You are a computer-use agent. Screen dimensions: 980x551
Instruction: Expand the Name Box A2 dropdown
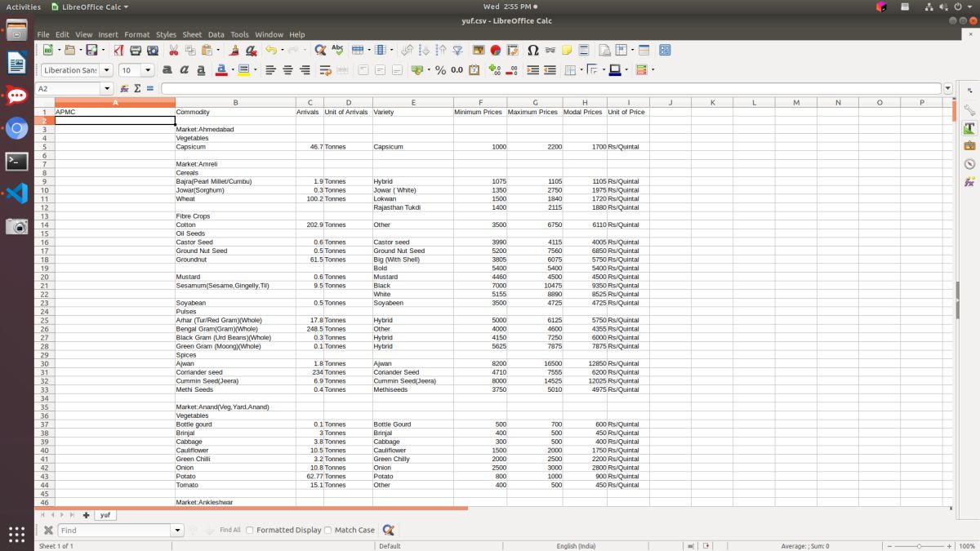[107, 88]
